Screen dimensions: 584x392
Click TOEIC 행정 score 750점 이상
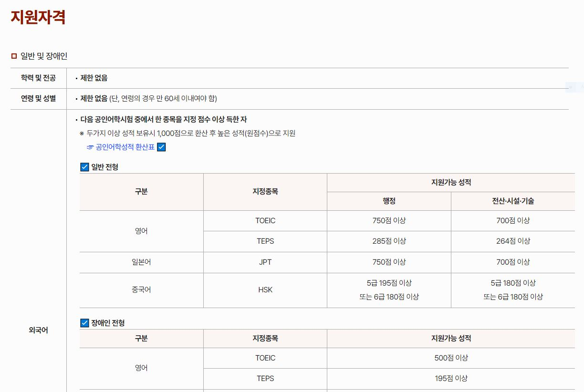coord(389,220)
